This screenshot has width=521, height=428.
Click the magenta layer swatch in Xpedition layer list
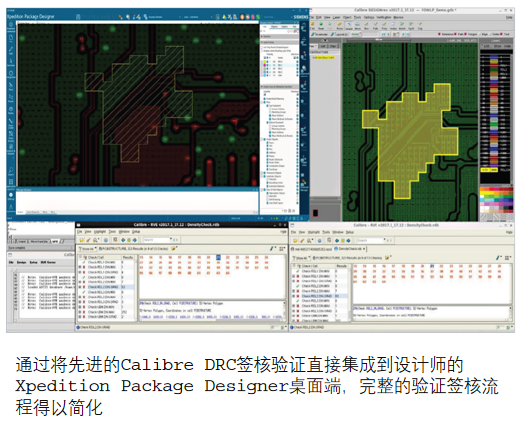click(265, 65)
